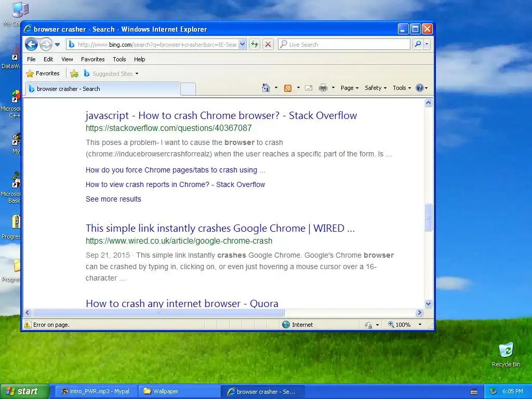Open Recycle Bin desktop icon
Screen dimensions: 532x399
point(506,354)
